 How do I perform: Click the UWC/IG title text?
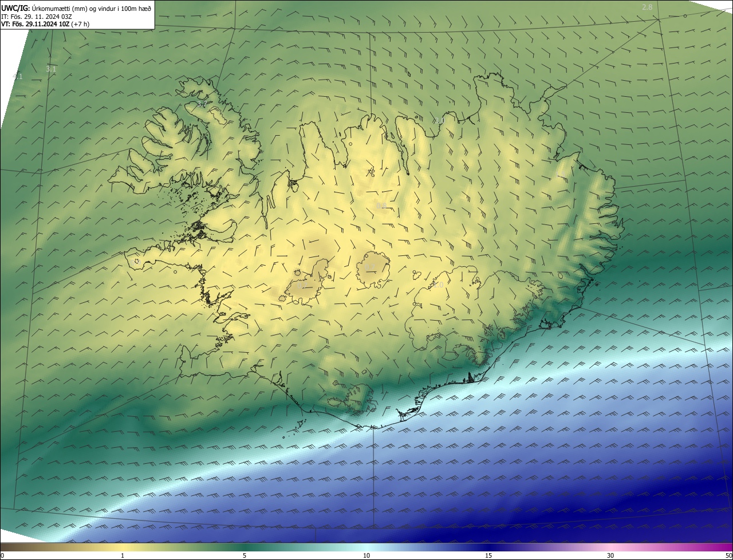(x=15, y=7)
